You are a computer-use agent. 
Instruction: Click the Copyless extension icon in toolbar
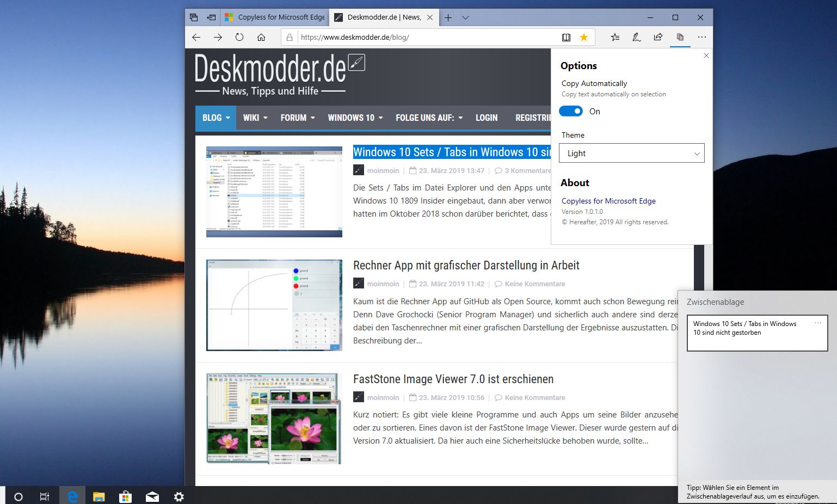[680, 37]
